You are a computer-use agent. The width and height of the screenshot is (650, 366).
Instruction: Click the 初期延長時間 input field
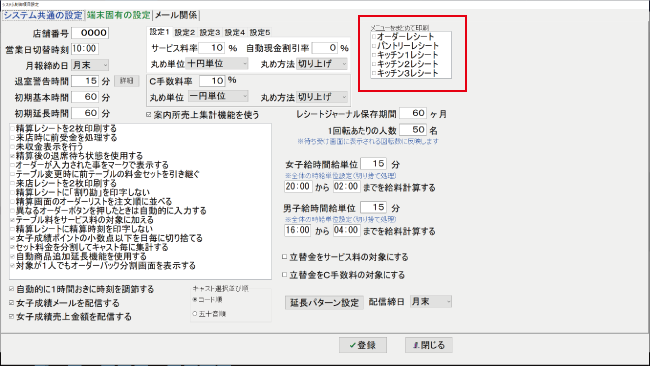(85, 113)
